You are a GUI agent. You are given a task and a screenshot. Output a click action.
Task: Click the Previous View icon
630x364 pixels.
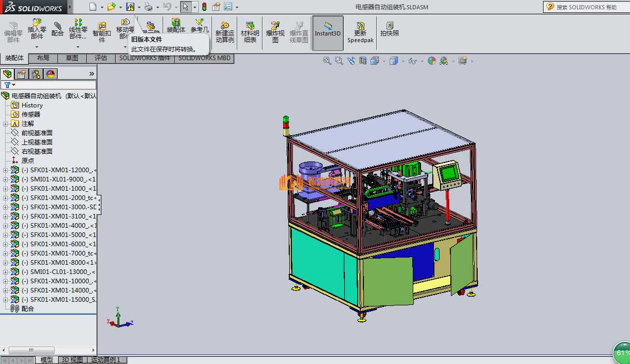point(351,61)
